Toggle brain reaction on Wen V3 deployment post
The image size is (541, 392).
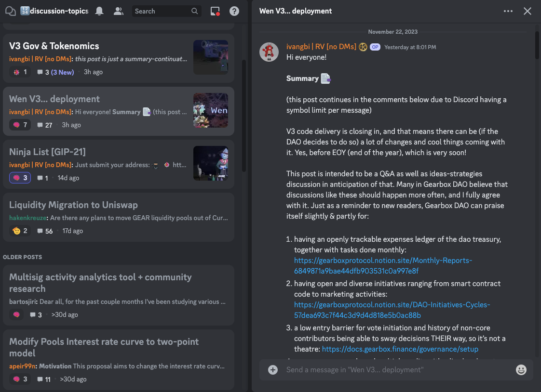[x=20, y=125]
